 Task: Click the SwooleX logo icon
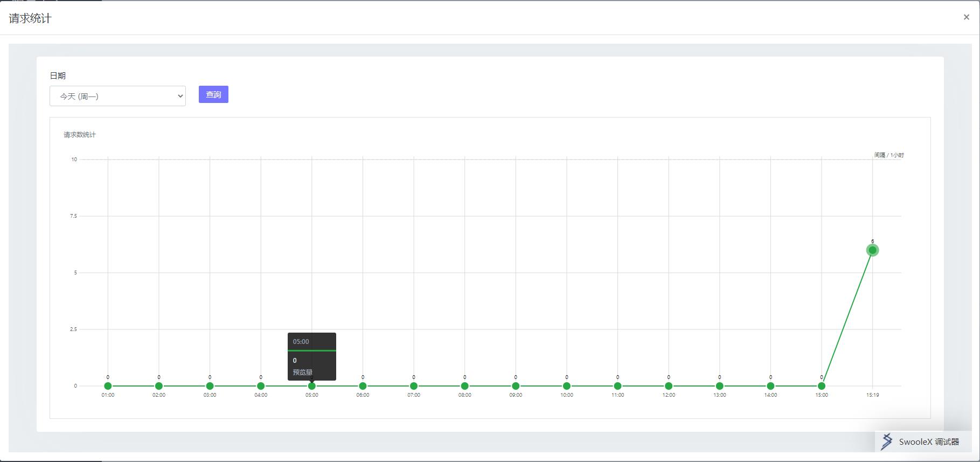[x=886, y=442]
